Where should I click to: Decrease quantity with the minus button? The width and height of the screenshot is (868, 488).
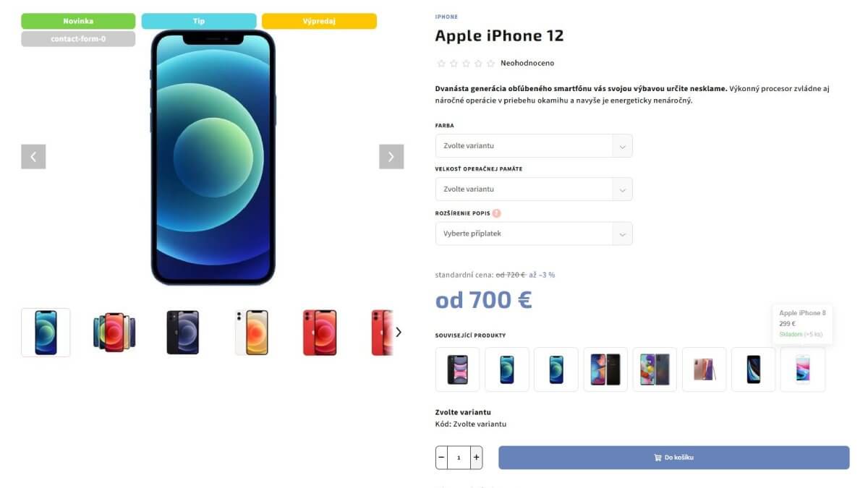pos(441,458)
